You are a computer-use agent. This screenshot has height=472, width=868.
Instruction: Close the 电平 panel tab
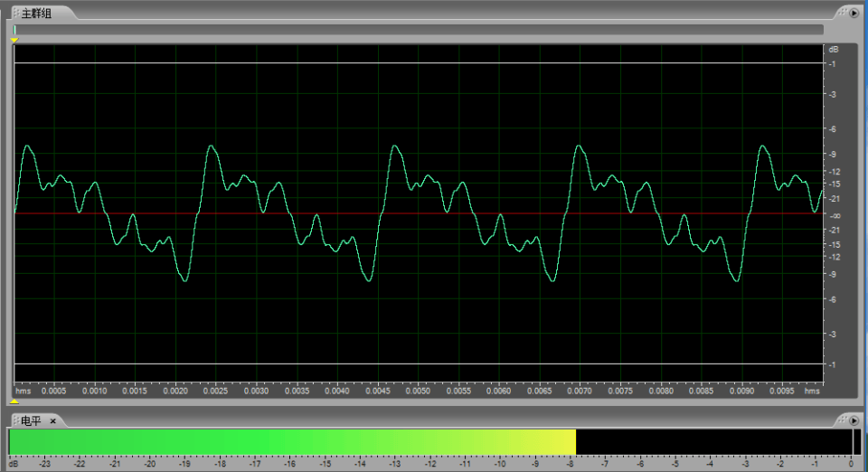52,421
